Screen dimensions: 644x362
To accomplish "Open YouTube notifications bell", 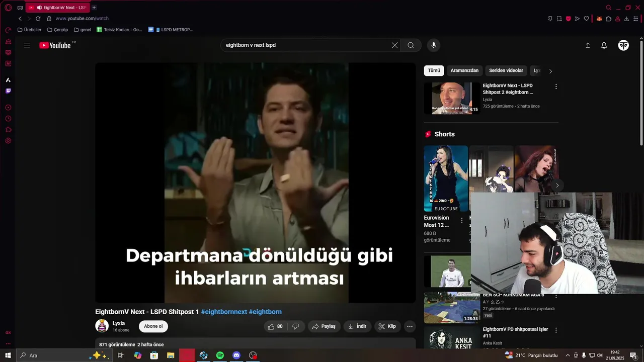I will tap(604, 45).
